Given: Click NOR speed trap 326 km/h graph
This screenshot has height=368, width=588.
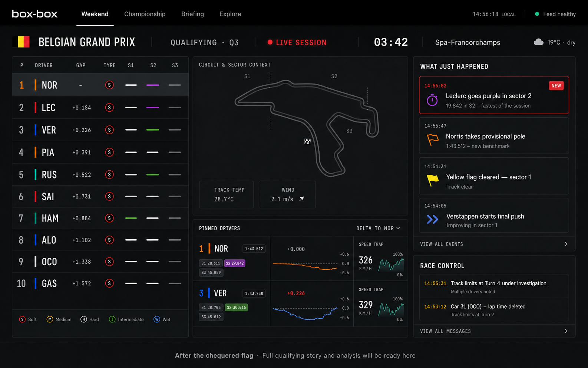Looking at the screenshot, I should 391,265.
